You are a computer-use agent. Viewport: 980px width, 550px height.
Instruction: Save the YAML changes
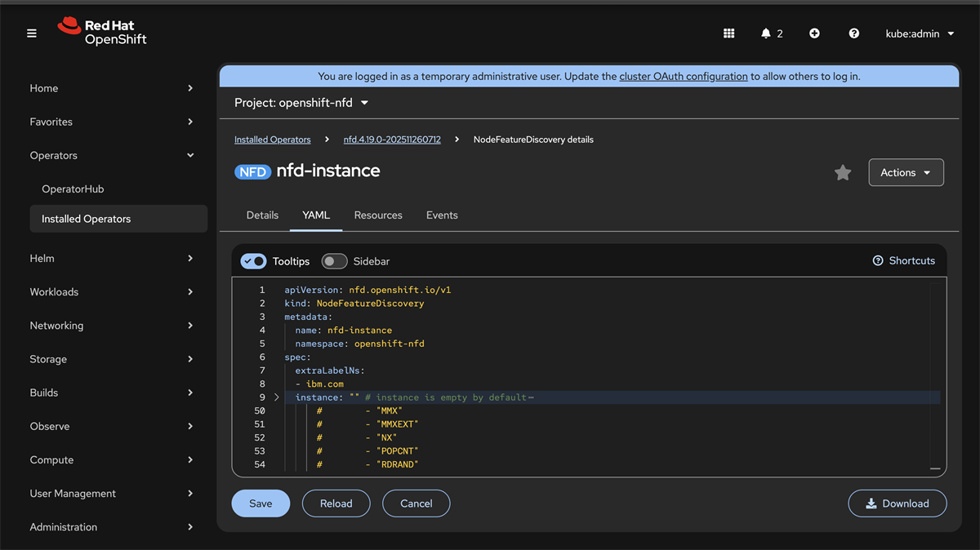[261, 503]
